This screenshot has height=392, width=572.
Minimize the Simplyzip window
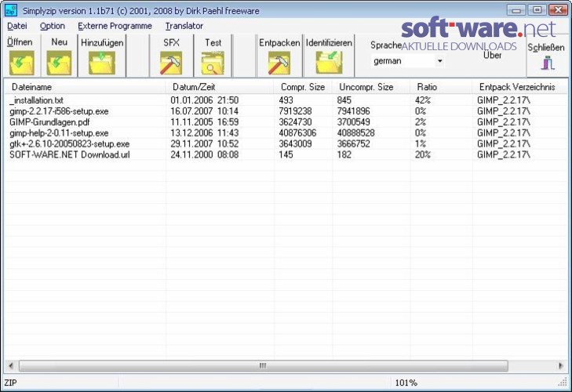pos(516,10)
